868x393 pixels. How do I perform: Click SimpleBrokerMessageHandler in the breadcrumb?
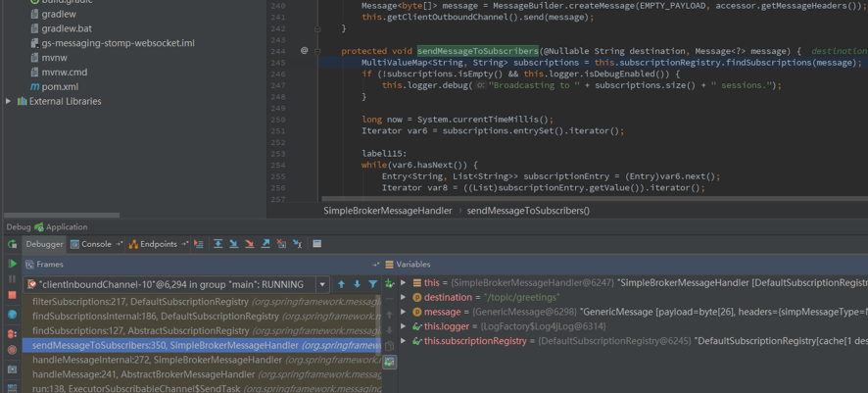click(387, 211)
